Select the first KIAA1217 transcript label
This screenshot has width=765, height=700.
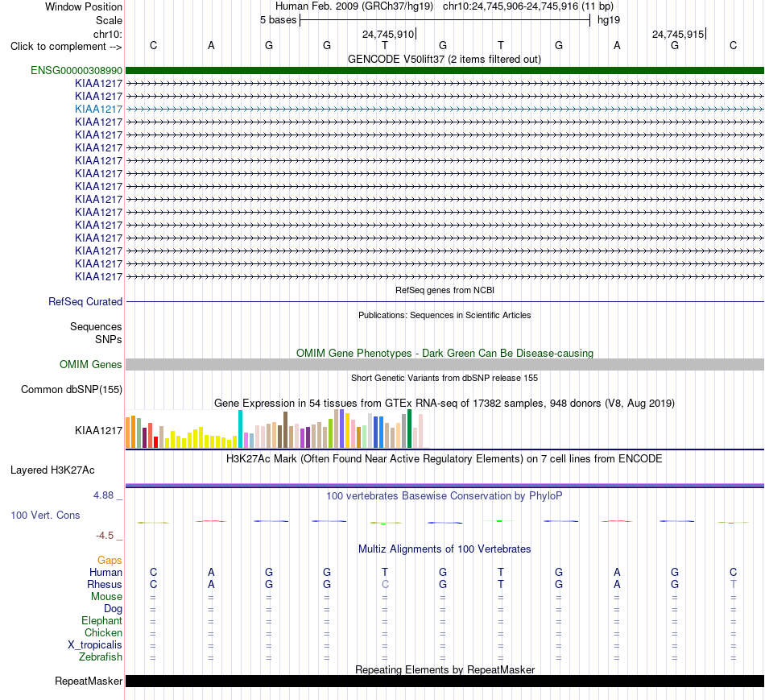(98, 84)
